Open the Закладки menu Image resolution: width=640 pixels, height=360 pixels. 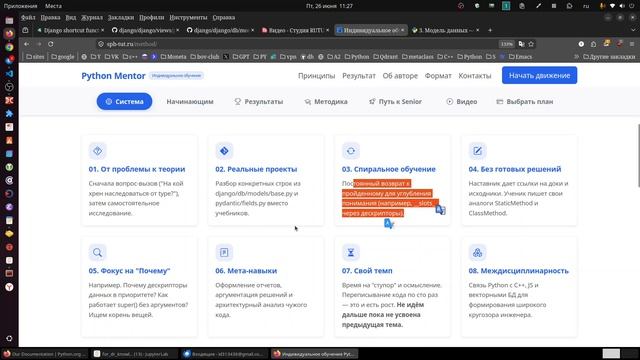(x=121, y=17)
